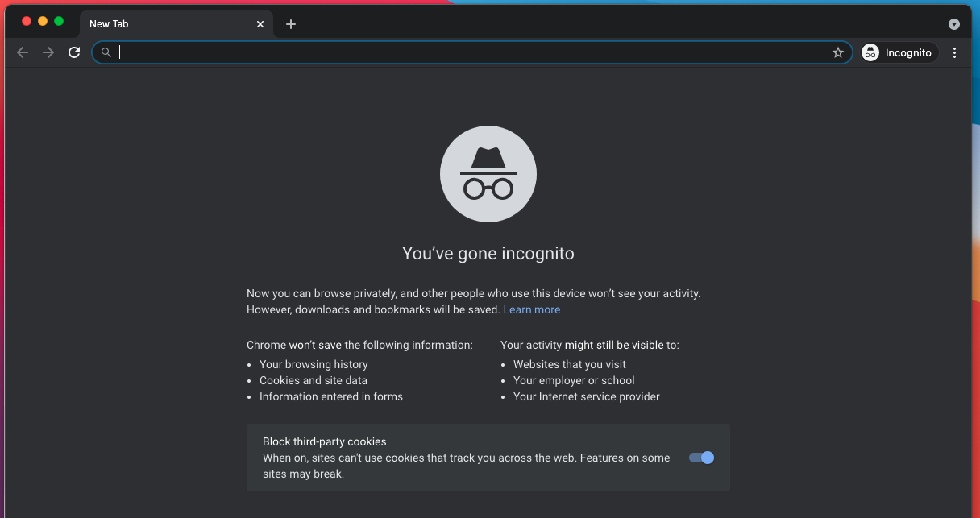
Task: Close the window with red button
Action: point(27,21)
